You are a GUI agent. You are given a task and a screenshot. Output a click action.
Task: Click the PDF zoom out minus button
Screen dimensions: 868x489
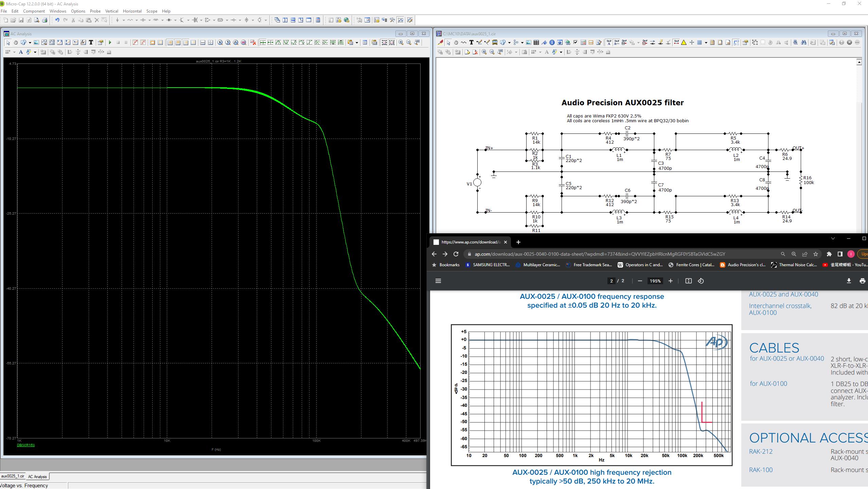pyautogui.click(x=640, y=281)
